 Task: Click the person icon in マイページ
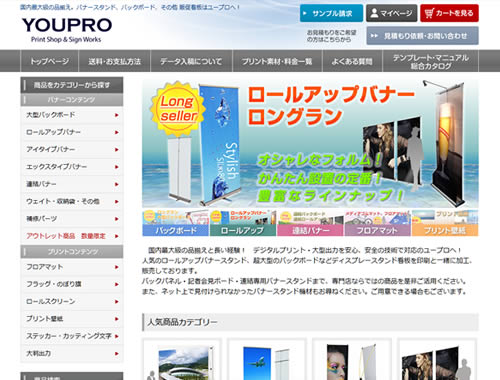click(374, 13)
